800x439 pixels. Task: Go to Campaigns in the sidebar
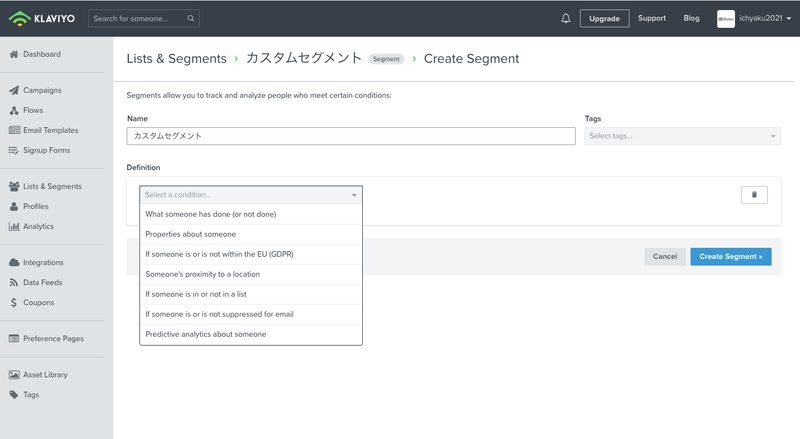(x=42, y=90)
